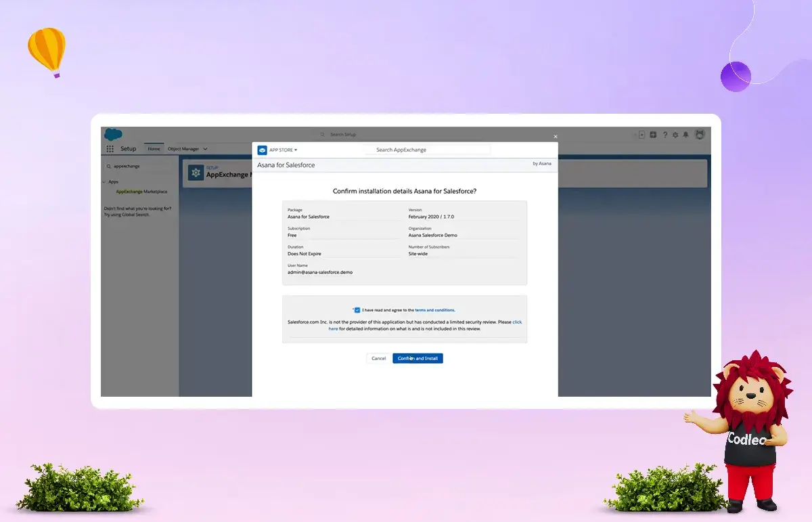The height and width of the screenshot is (522, 812).
Task: Focus the Search AppExchange field
Action: [x=426, y=150]
